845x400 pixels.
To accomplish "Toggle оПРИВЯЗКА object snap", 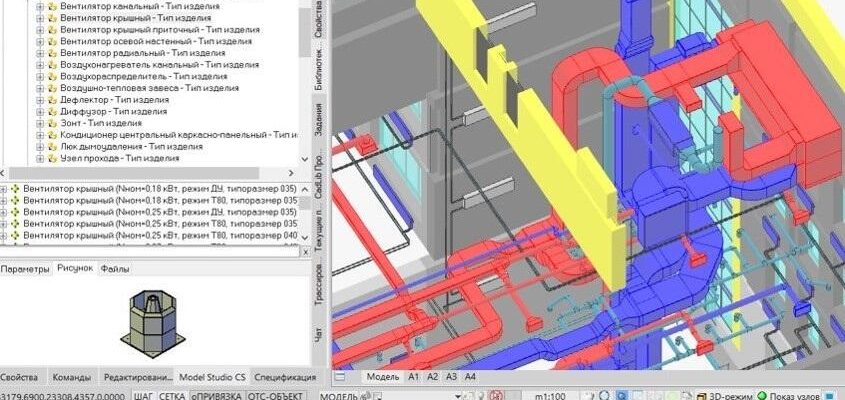I will 216,394.
